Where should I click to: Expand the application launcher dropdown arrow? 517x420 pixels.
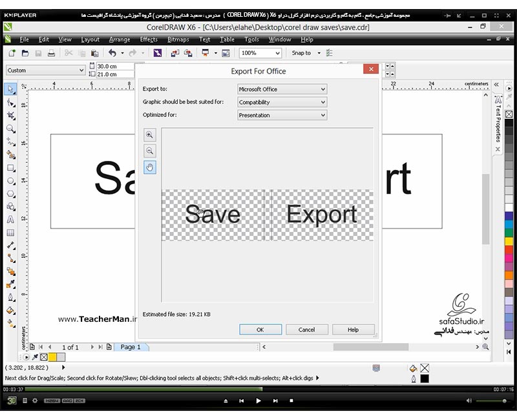pos(216,53)
